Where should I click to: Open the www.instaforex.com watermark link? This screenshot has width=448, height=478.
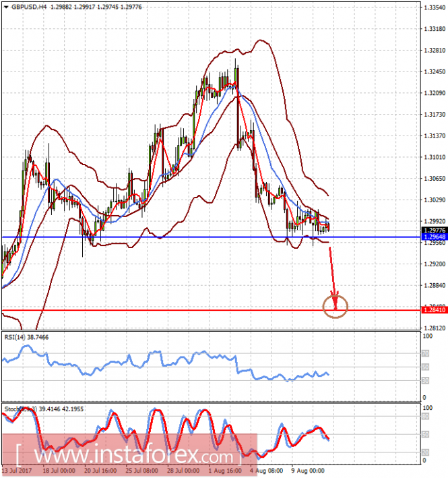point(129,456)
